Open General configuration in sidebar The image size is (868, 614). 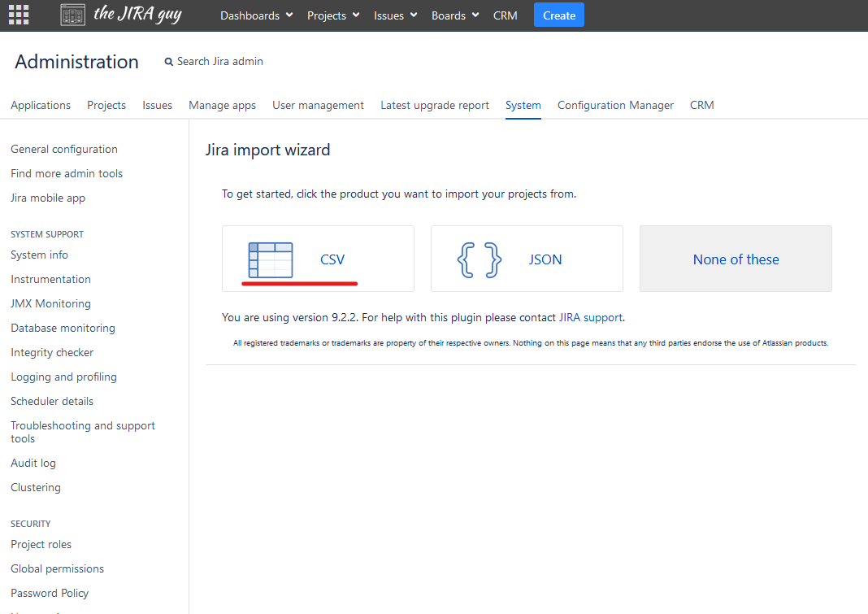coord(64,149)
